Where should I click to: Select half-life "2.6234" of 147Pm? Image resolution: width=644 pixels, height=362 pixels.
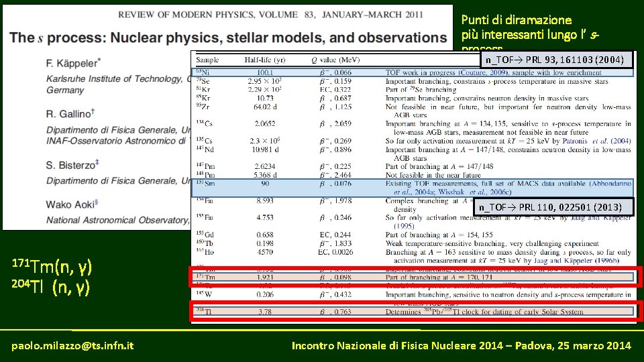pos(265,166)
